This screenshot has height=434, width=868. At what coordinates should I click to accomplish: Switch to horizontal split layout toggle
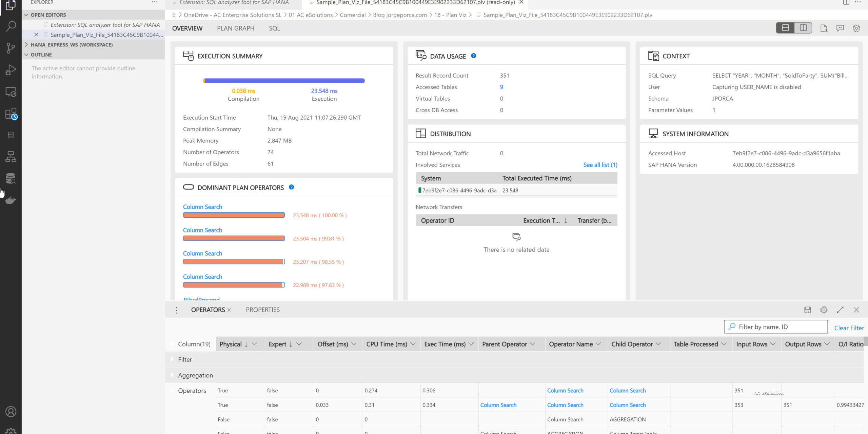tap(785, 28)
